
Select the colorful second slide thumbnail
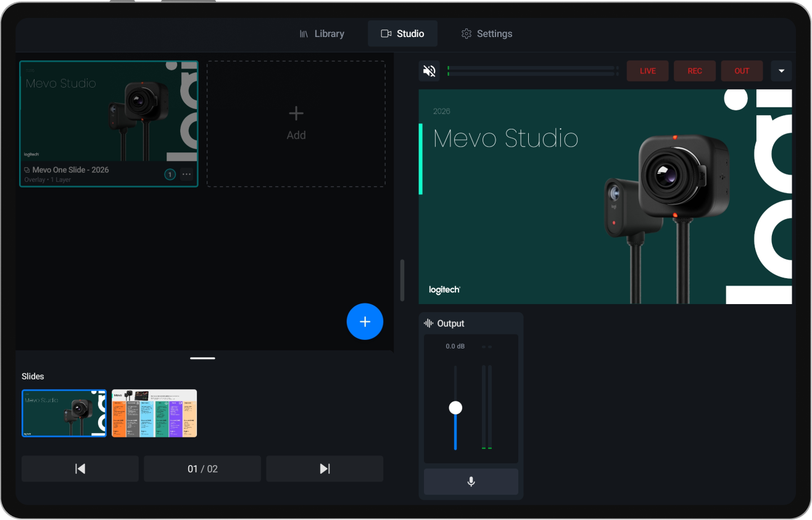154,413
